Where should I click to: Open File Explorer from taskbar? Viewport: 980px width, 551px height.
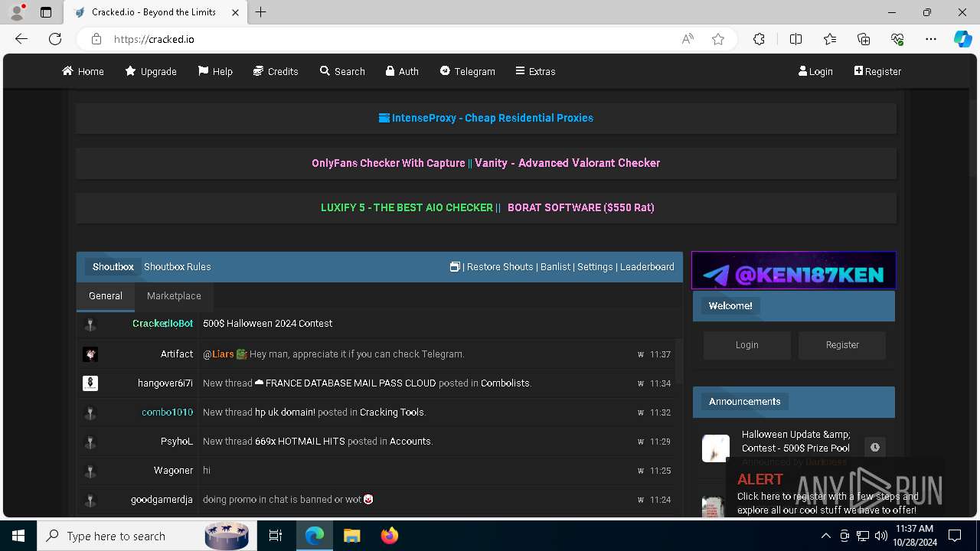point(351,536)
